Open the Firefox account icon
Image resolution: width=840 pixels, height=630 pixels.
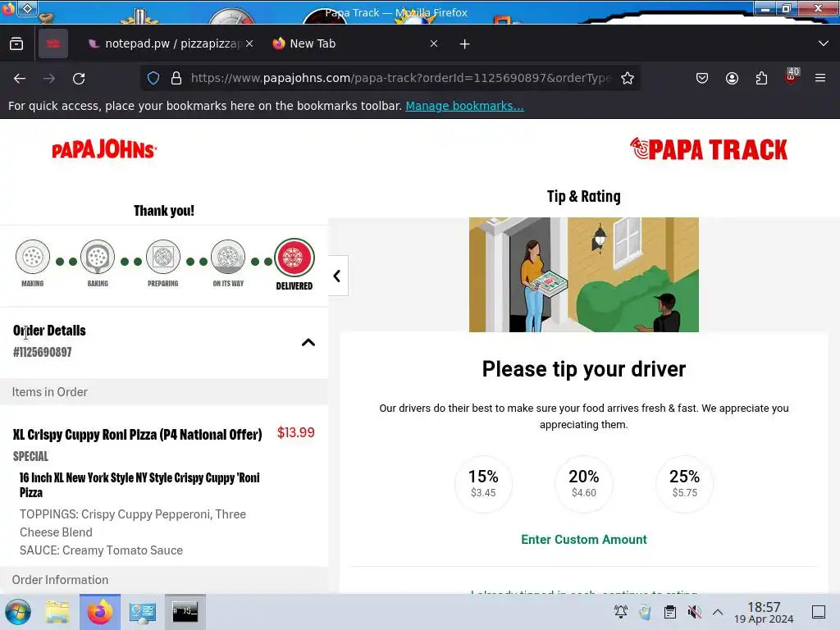tap(732, 78)
